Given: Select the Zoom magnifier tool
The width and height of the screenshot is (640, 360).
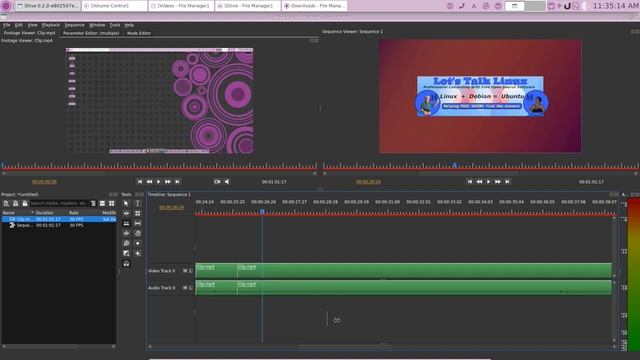Looking at the screenshot, I should coord(126,243).
